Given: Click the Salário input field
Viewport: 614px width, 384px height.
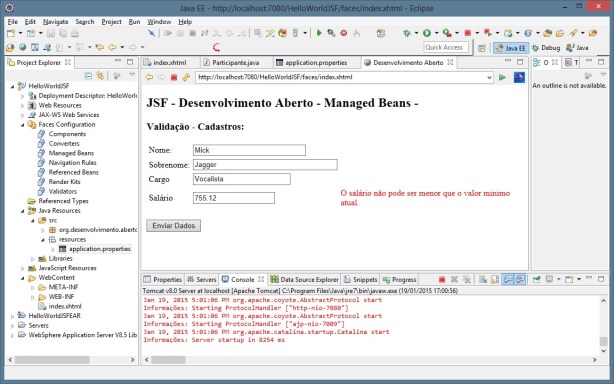Looking at the screenshot, I should pos(234,198).
